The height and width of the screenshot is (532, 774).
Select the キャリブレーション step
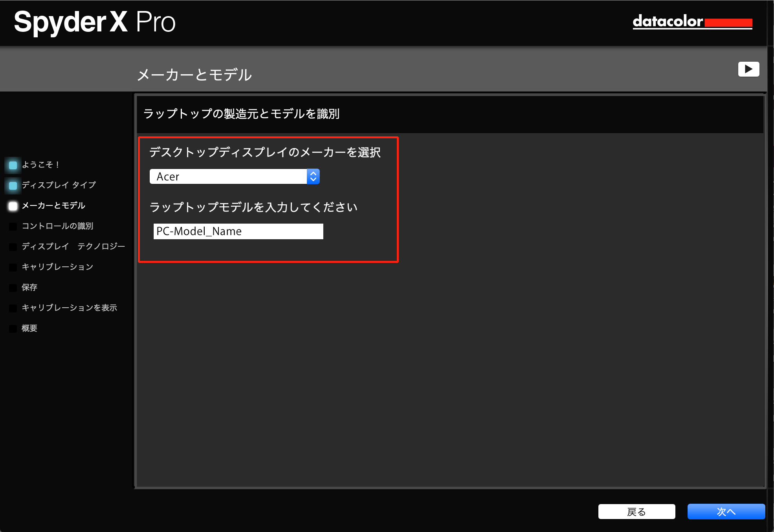pos(57,267)
